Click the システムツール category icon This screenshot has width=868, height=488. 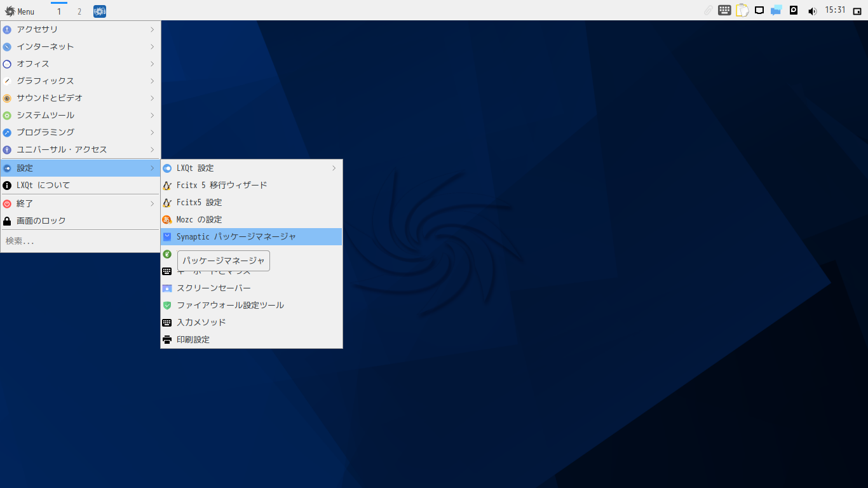click(x=7, y=115)
